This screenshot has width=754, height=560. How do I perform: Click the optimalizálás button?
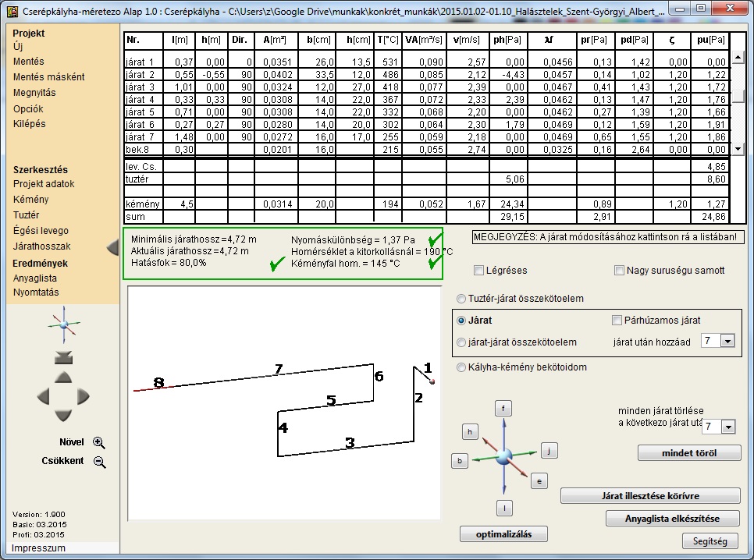pyautogui.click(x=503, y=534)
